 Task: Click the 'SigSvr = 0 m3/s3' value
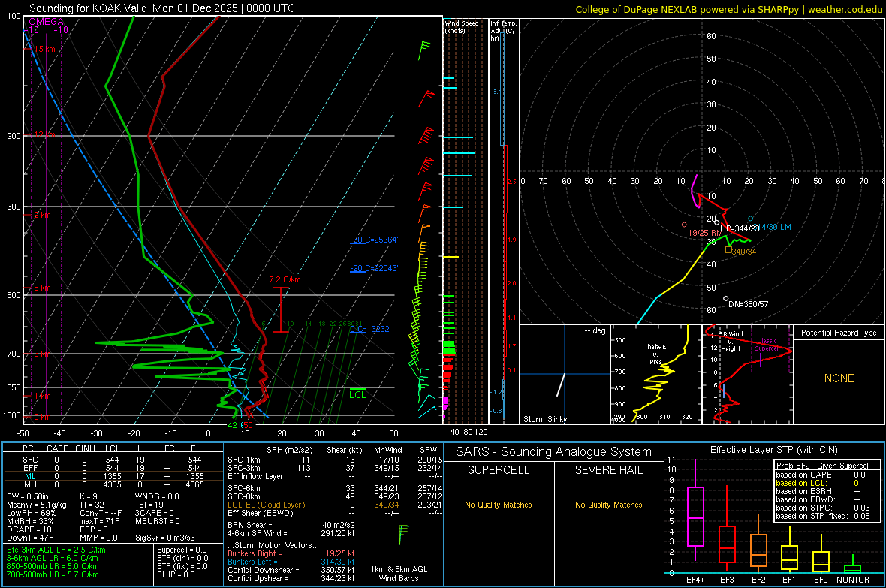tap(165, 538)
